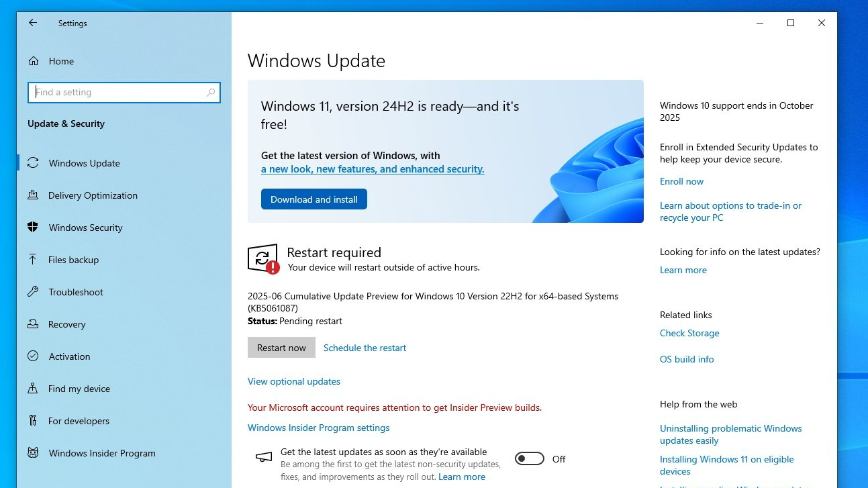Open Schedule the restart link

click(x=365, y=348)
